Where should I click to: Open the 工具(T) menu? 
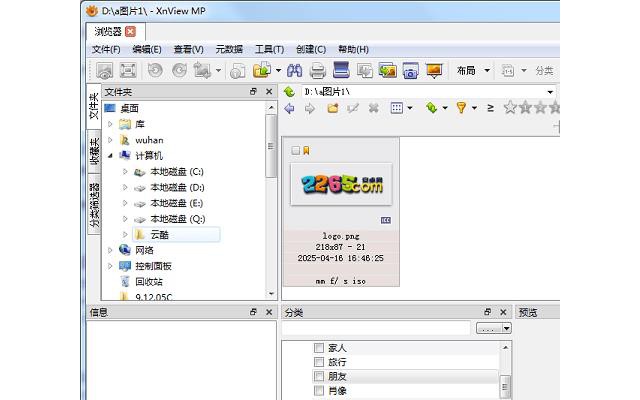pos(269,49)
